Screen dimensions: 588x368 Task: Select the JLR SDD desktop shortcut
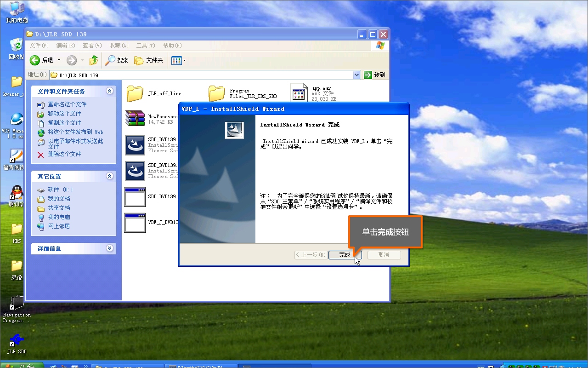click(x=17, y=344)
